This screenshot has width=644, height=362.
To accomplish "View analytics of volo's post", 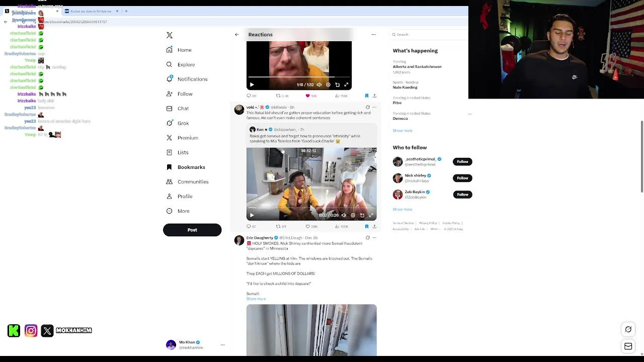I will coord(342,226).
